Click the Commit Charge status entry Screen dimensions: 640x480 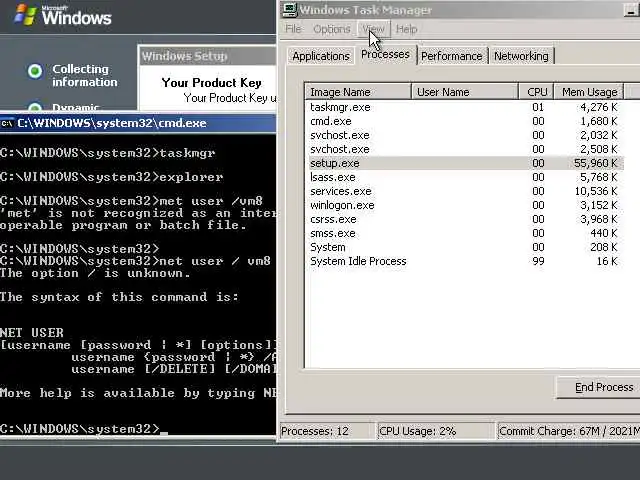[569, 431]
